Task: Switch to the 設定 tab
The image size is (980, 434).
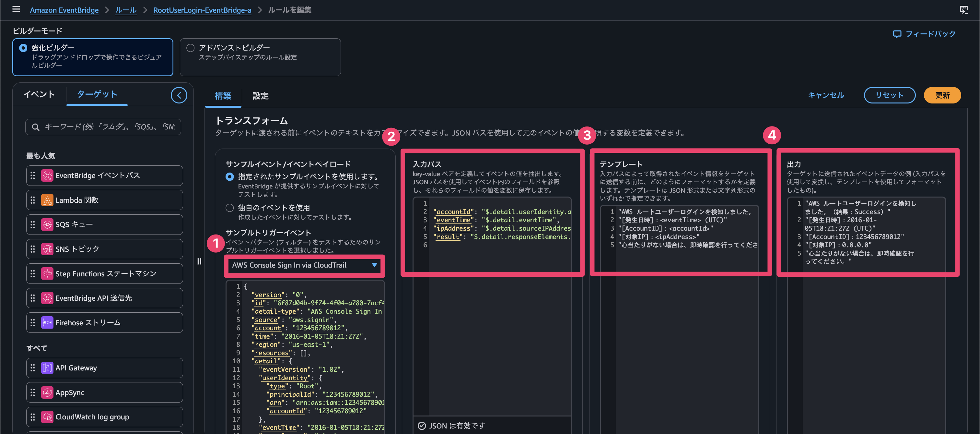Action: point(261,96)
